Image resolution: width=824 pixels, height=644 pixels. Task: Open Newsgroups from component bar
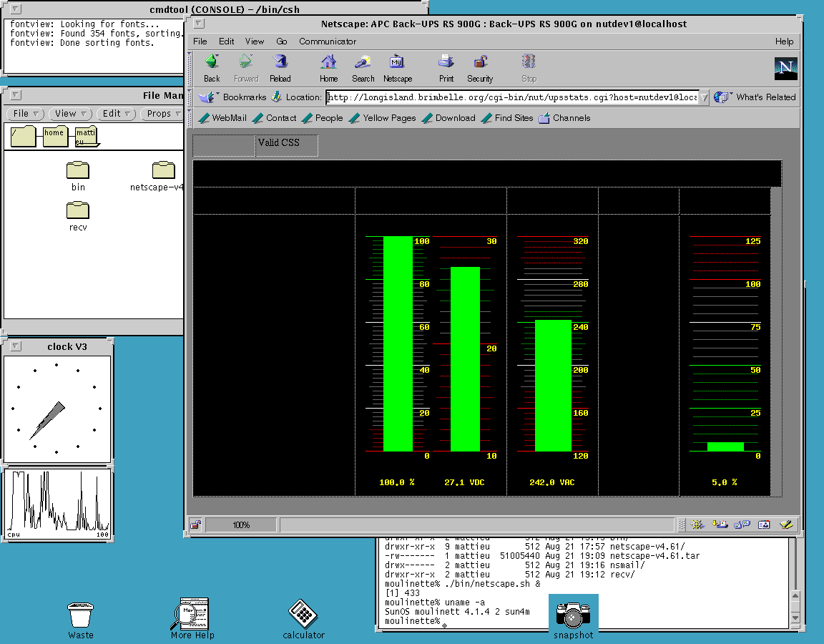click(742, 524)
